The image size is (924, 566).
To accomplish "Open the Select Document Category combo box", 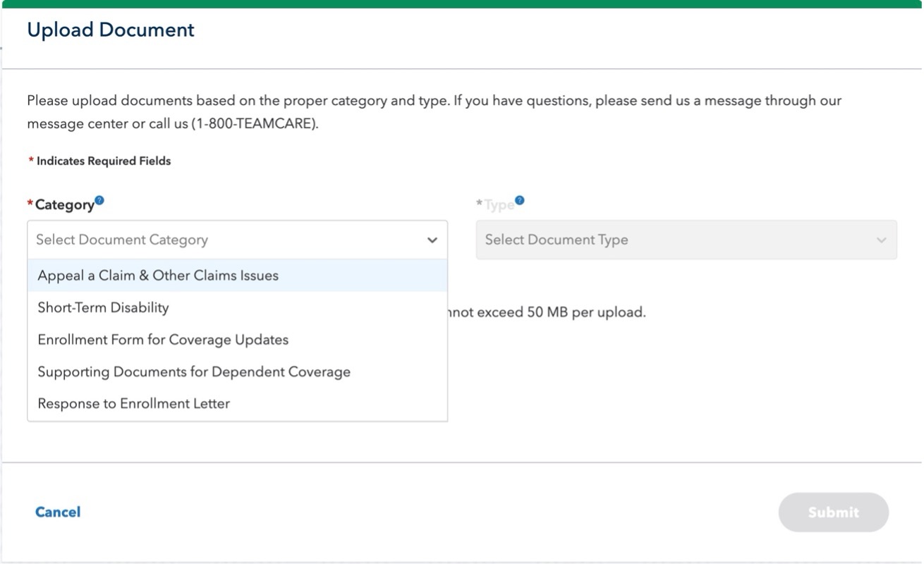I will click(238, 240).
